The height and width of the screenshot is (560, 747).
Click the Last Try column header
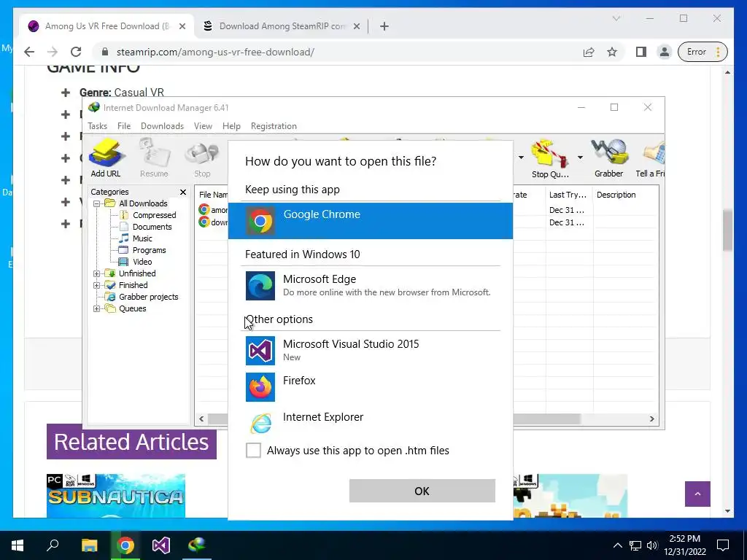point(569,195)
